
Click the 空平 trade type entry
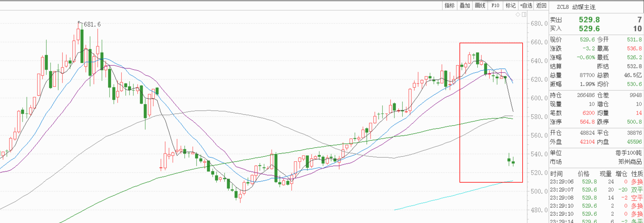coord(637,198)
